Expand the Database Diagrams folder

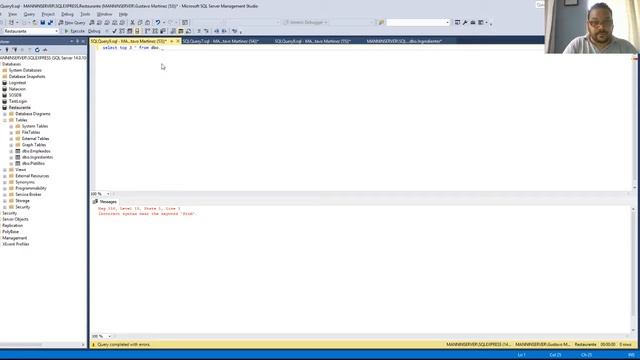[x=5, y=114]
